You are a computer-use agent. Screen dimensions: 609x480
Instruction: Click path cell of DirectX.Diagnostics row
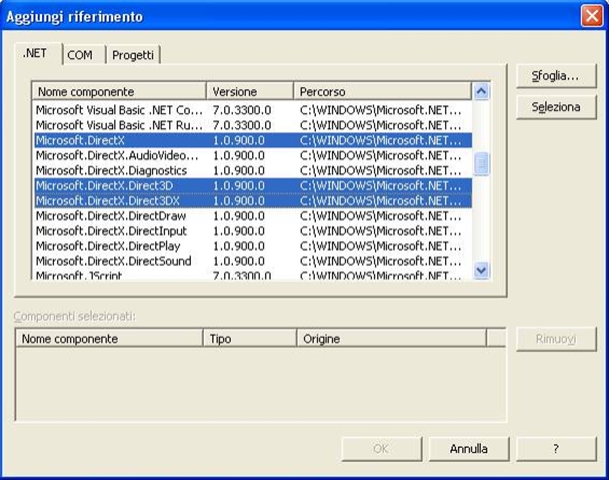click(381, 170)
